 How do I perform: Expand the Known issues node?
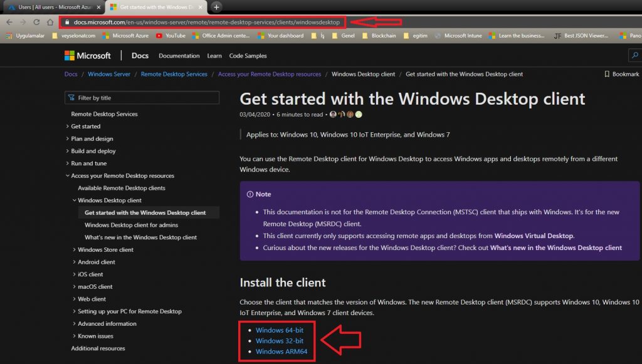click(93, 336)
